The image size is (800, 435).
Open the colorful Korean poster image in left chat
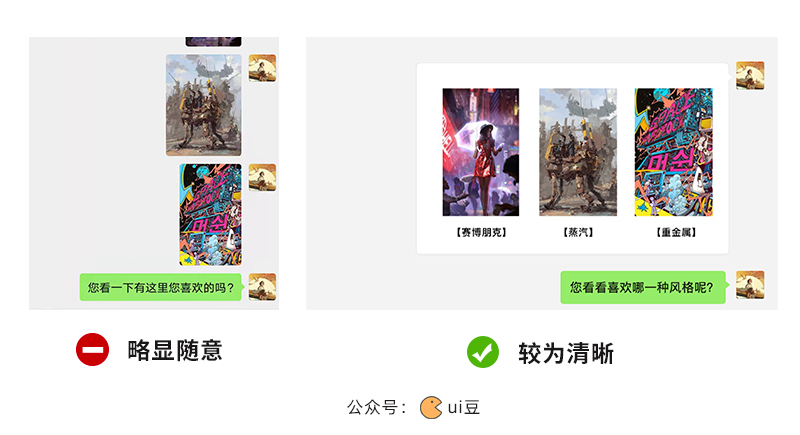[210, 214]
